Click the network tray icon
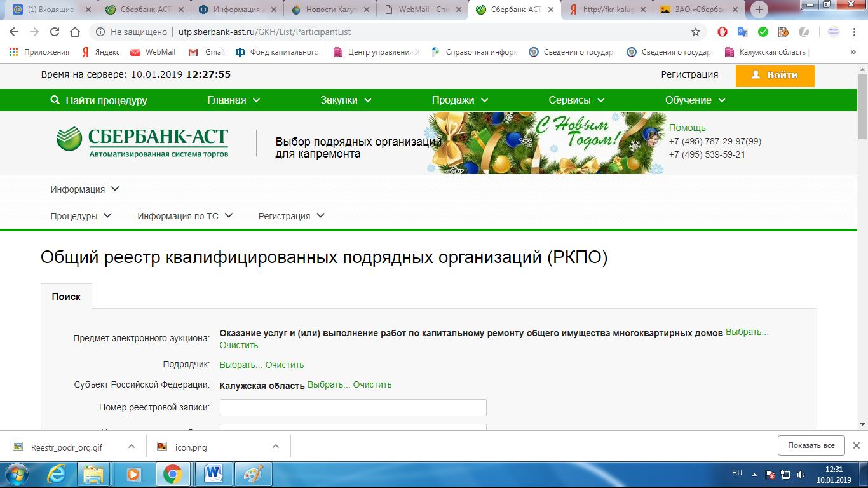The image size is (868, 488). pyautogui.click(x=785, y=474)
